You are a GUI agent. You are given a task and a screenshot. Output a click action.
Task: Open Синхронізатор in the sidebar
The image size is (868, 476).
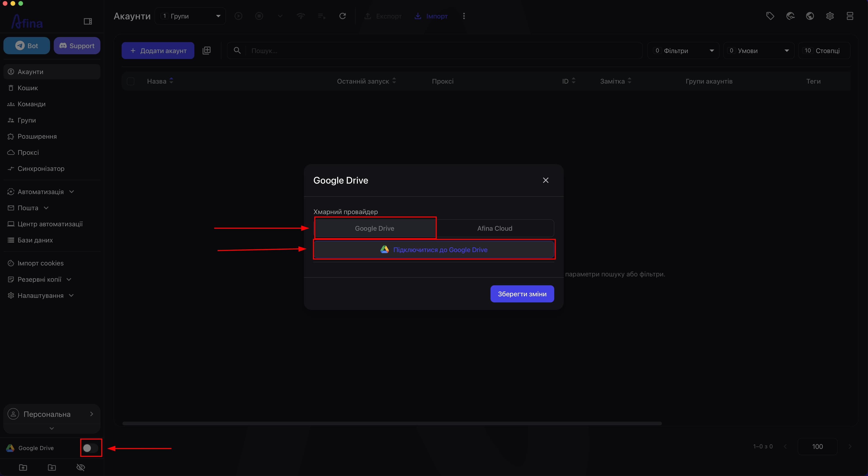click(52, 169)
